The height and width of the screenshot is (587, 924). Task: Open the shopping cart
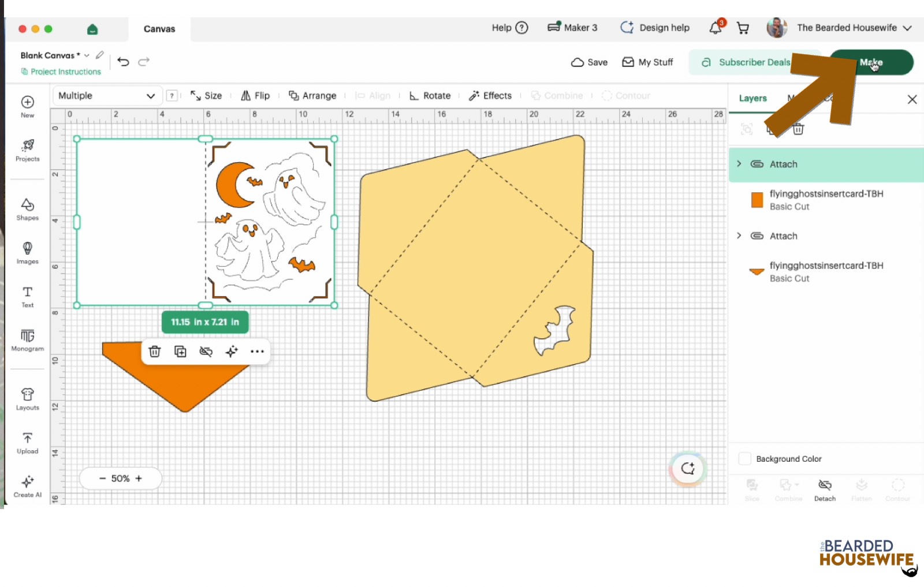click(x=743, y=28)
